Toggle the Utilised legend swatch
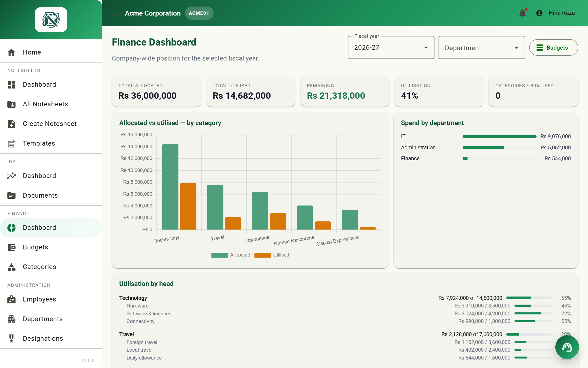 pos(262,255)
